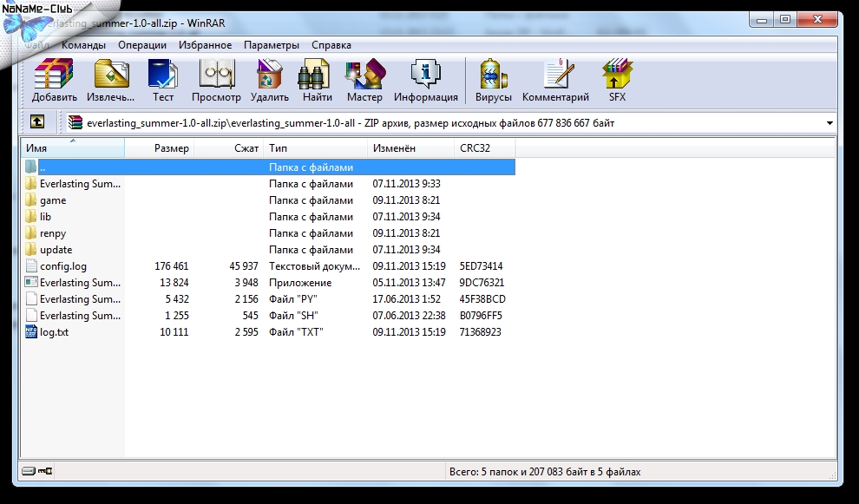Click the config.log file icon

(x=31, y=266)
